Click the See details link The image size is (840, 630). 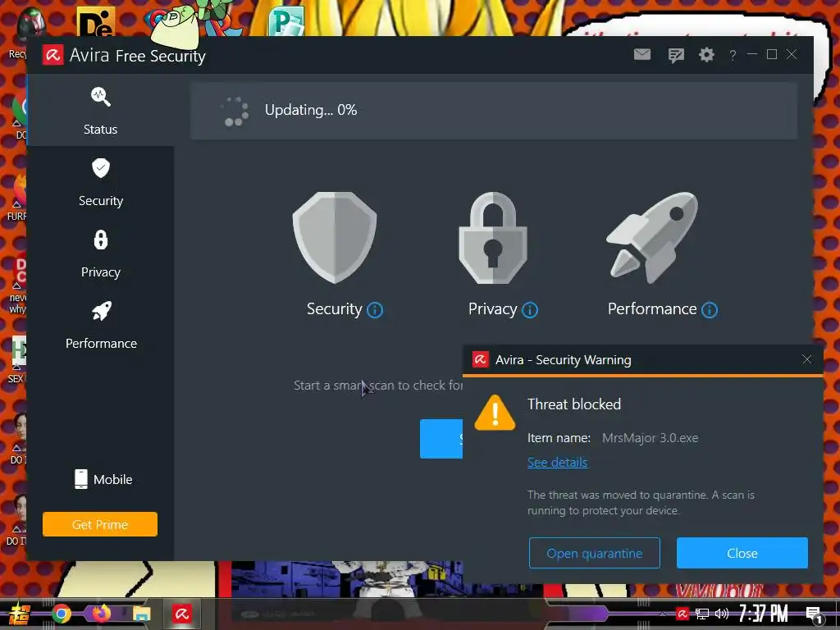pyautogui.click(x=557, y=463)
